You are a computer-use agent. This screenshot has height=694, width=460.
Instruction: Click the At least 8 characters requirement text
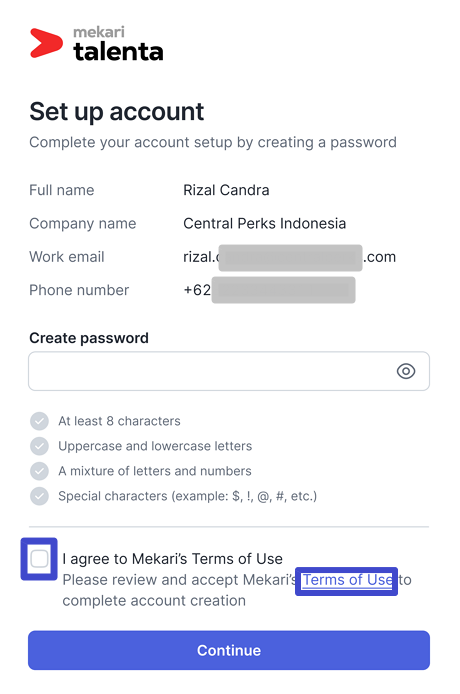pos(120,421)
